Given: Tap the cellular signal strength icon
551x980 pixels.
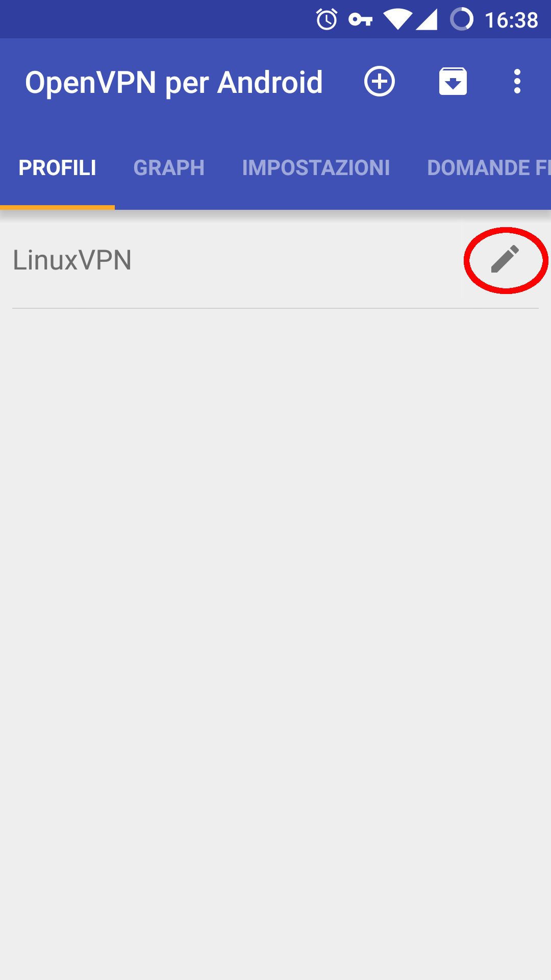Looking at the screenshot, I should (427, 20).
